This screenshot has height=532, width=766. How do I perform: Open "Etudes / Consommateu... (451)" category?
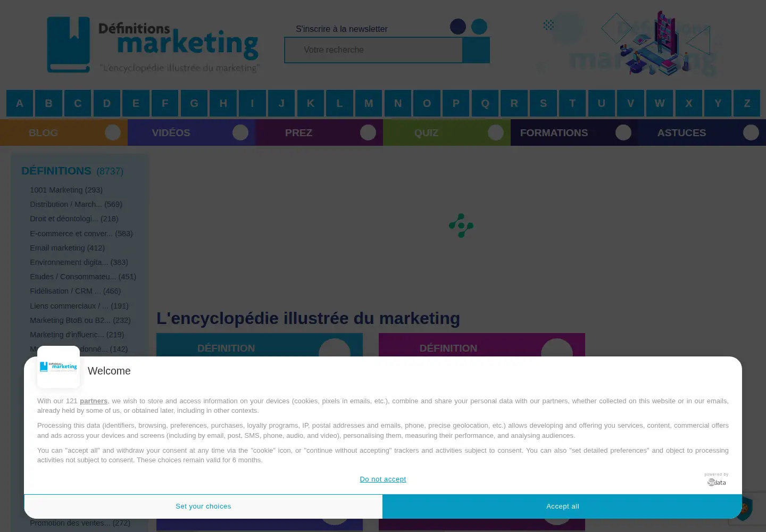click(x=83, y=277)
